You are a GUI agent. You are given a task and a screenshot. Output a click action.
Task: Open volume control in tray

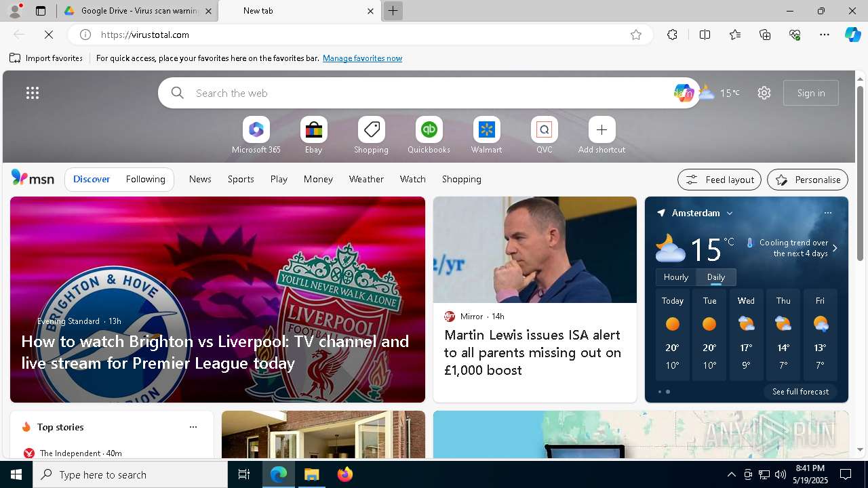pos(780,474)
